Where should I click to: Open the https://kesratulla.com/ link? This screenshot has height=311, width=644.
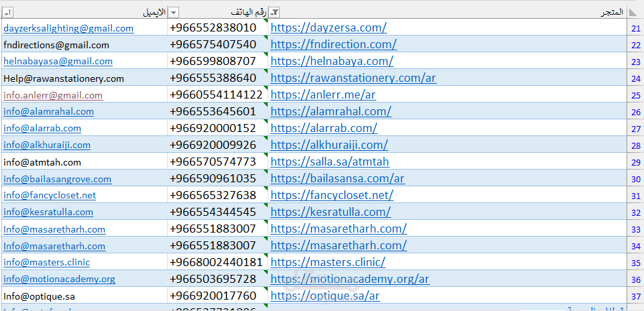pyautogui.click(x=331, y=212)
